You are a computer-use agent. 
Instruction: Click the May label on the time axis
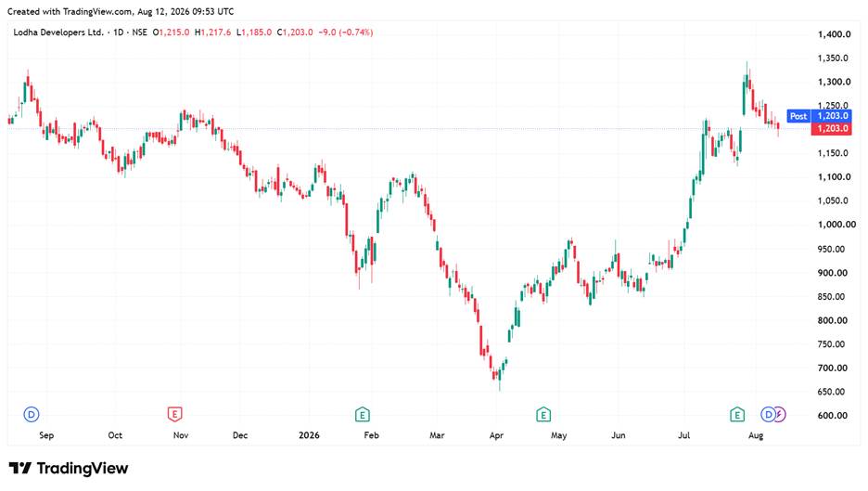559,435
